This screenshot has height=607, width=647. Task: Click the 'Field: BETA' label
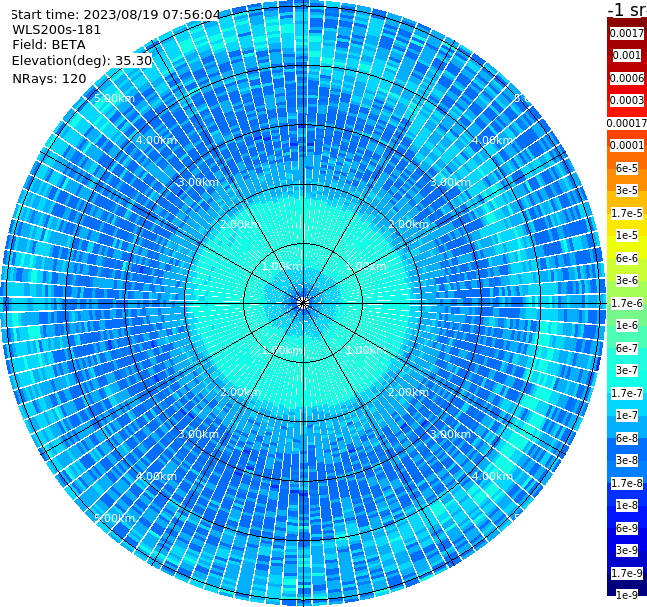pos(49,45)
